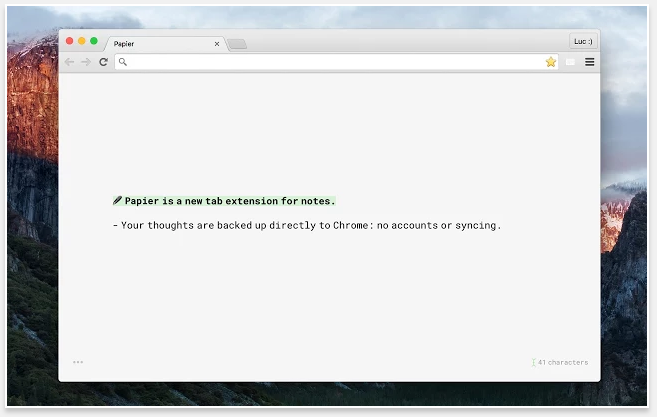Click the browser forward arrow
657x417 pixels.
86,62
